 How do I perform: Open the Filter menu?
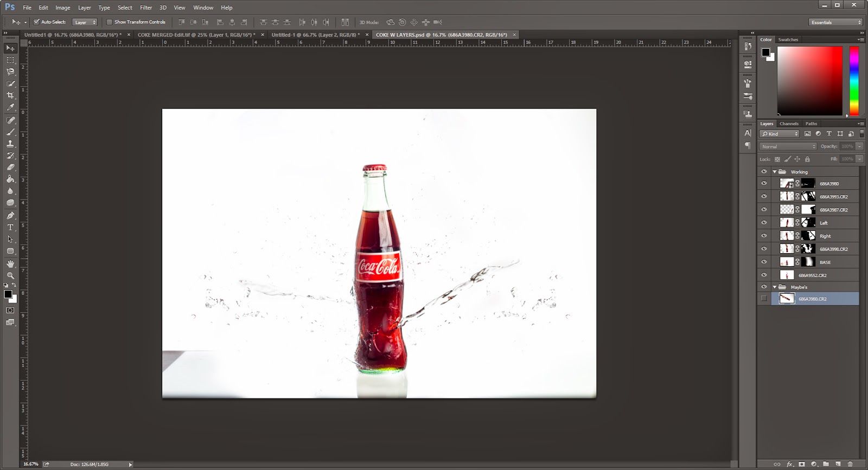point(146,8)
